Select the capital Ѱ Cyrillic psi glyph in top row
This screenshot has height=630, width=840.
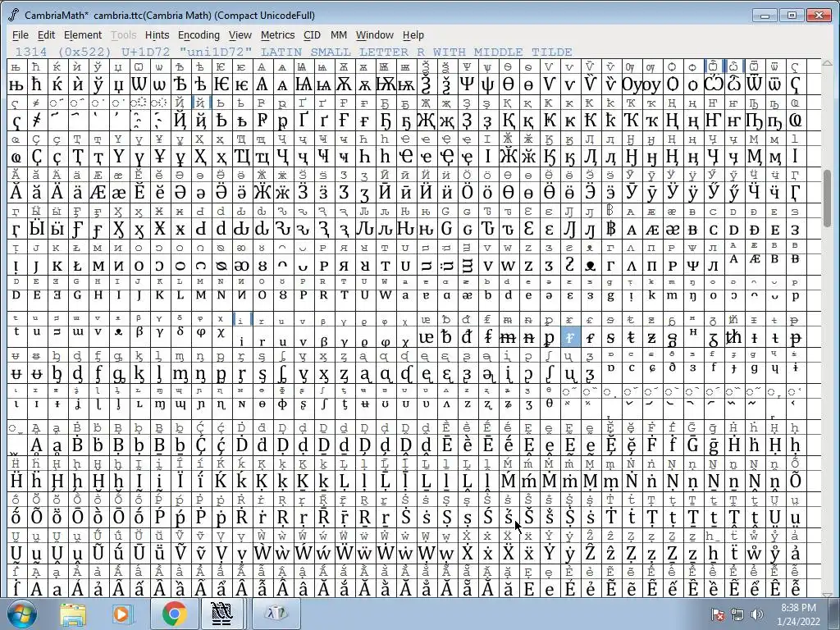tap(467, 84)
